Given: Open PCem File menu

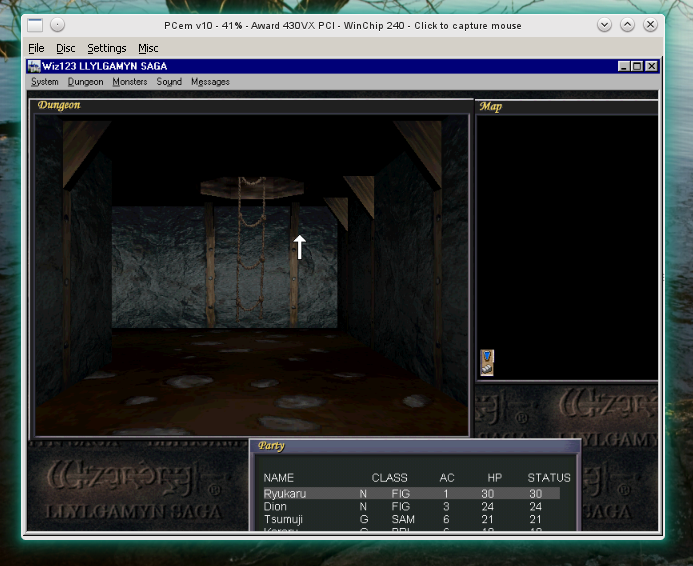Looking at the screenshot, I should 36,48.
